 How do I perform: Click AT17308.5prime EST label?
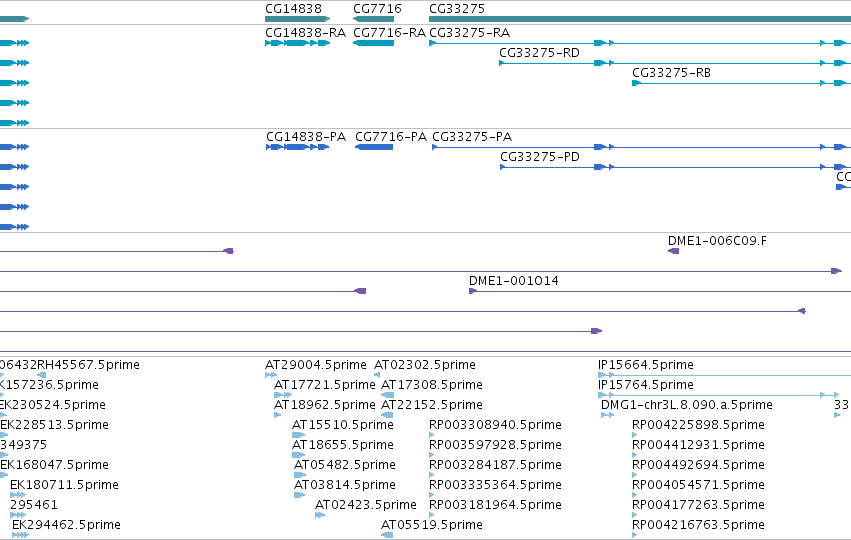pyautogui.click(x=432, y=385)
